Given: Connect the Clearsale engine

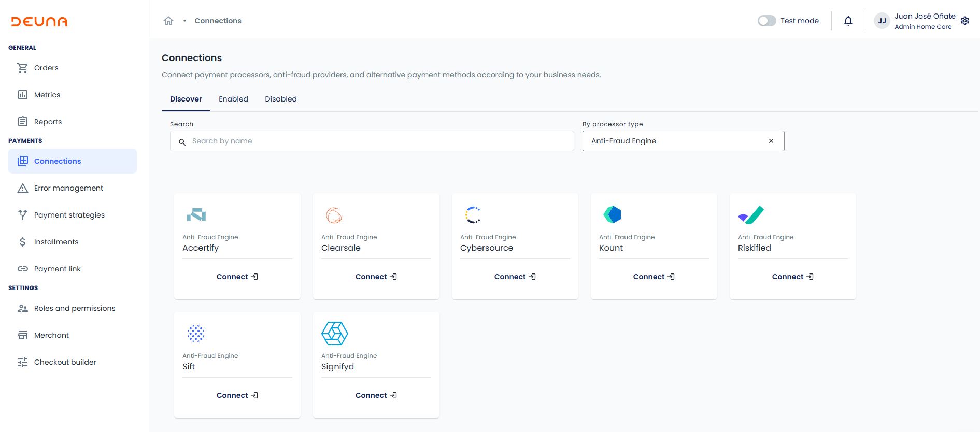Looking at the screenshot, I should tap(376, 277).
